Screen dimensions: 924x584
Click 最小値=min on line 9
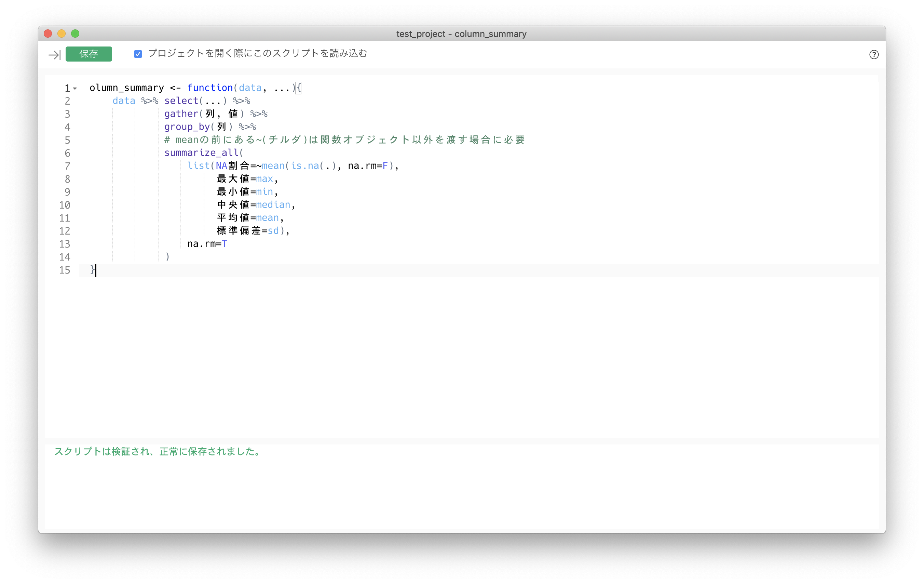pos(245,191)
